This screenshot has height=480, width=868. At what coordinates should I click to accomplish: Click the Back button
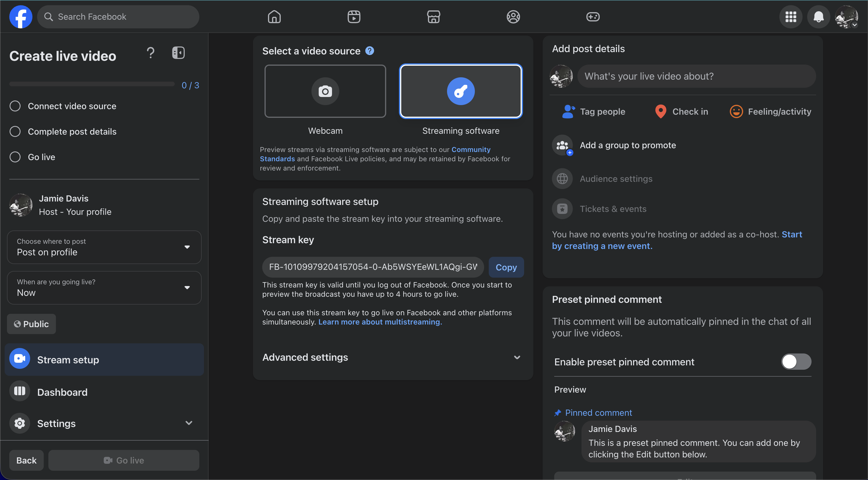[x=26, y=460]
